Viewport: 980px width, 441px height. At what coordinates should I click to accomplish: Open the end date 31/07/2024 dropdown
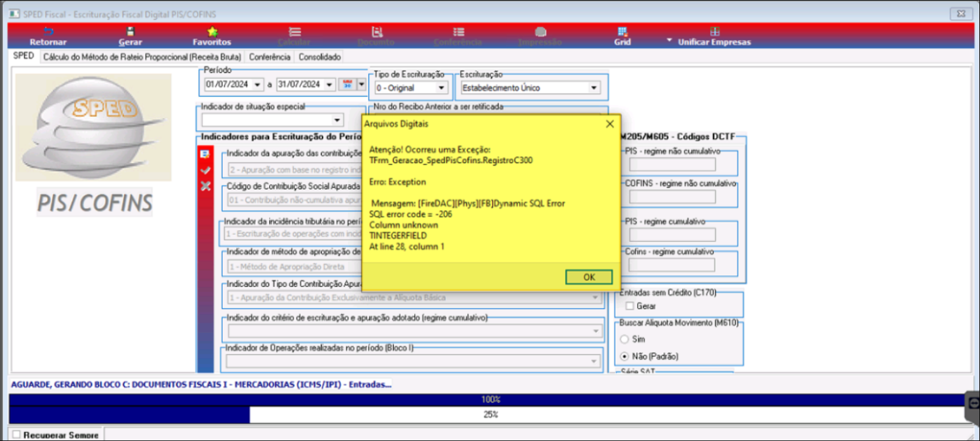point(329,85)
